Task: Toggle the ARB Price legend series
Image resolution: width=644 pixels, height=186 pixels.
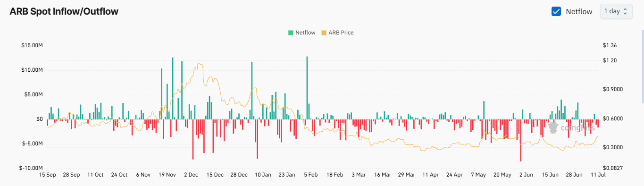Action: (337, 33)
